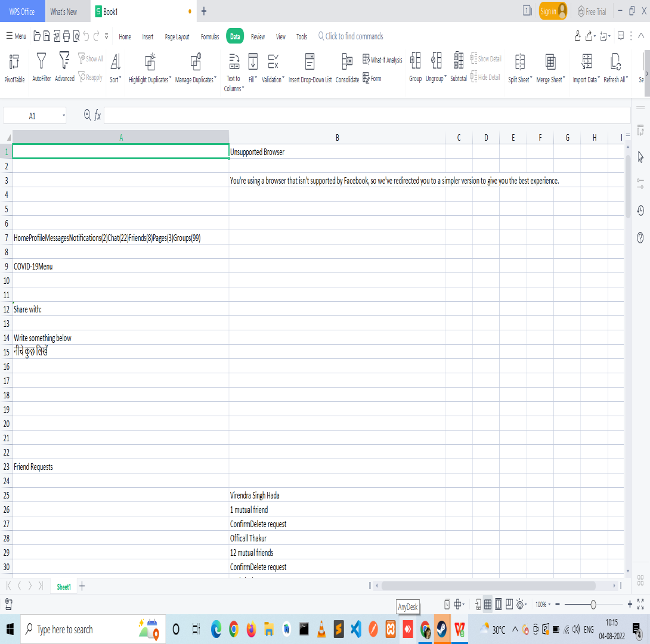Open the Split Sheet dropdown

tap(520, 68)
